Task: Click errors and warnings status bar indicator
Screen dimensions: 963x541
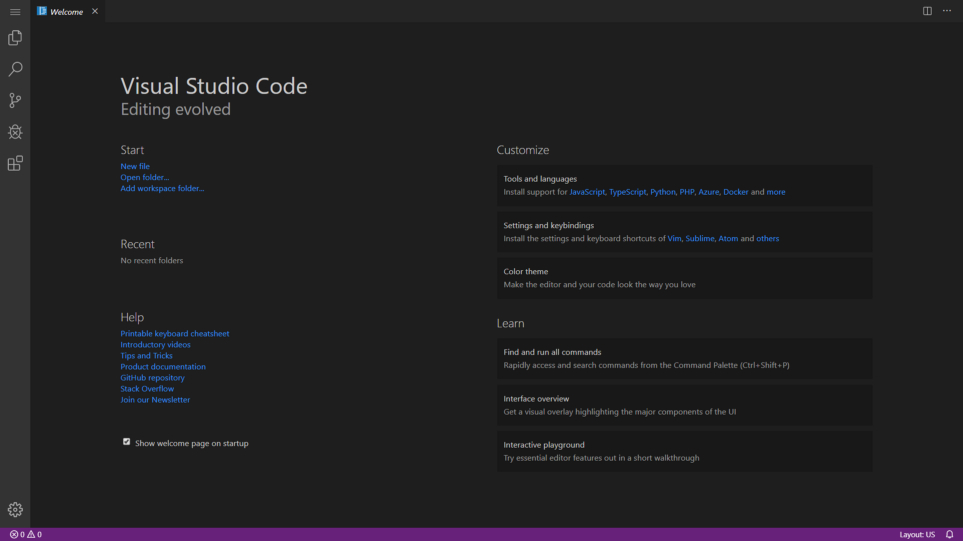Action: pos(26,534)
